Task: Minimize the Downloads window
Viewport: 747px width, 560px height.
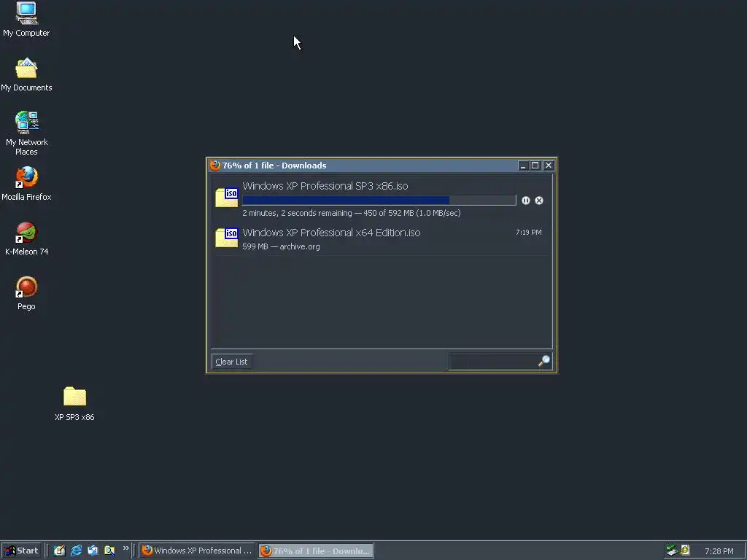Action: pos(522,166)
